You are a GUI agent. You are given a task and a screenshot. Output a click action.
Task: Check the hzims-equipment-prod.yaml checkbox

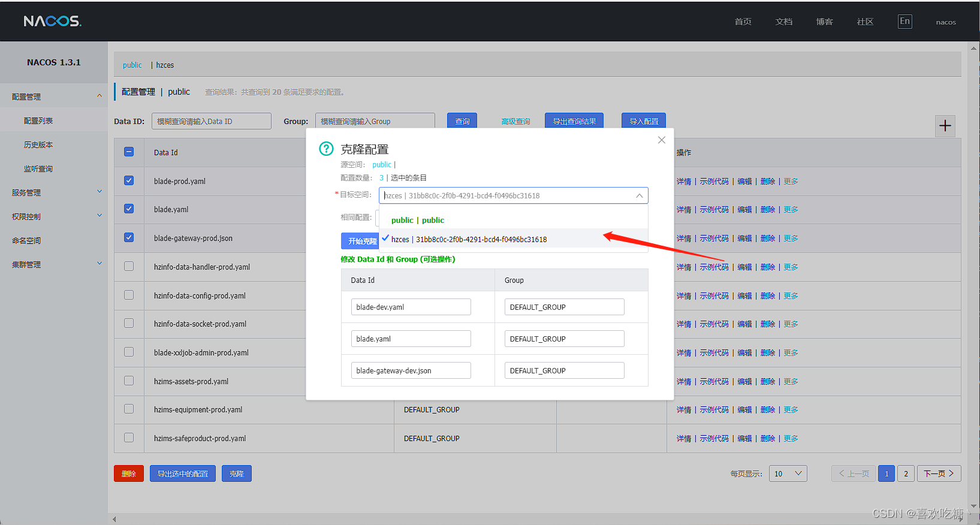pos(129,409)
